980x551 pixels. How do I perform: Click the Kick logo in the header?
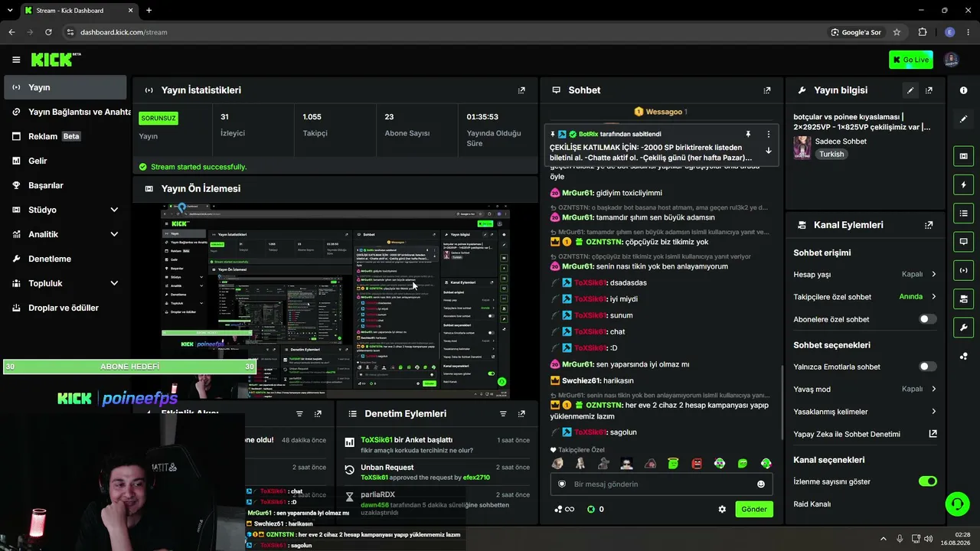[56, 60]
